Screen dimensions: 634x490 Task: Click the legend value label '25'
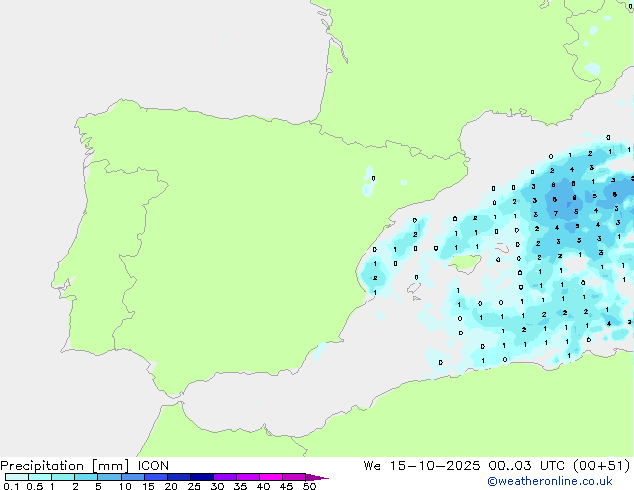coord(194,486)
